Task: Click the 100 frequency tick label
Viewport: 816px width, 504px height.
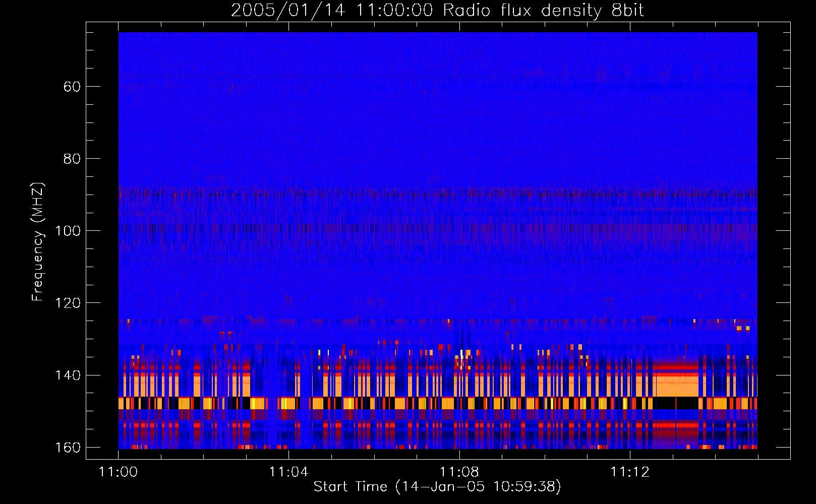Action: (68, 231)
